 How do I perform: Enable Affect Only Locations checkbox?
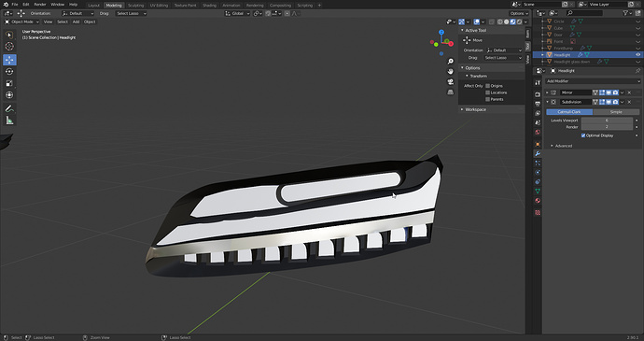[488, 92]
